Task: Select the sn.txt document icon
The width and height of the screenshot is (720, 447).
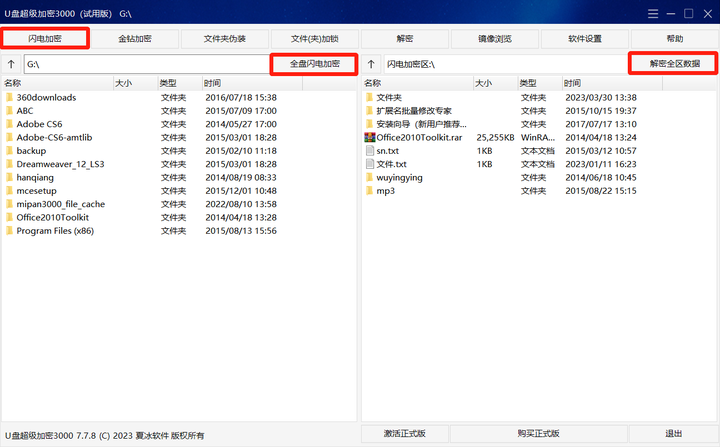Action: (370, 151)
